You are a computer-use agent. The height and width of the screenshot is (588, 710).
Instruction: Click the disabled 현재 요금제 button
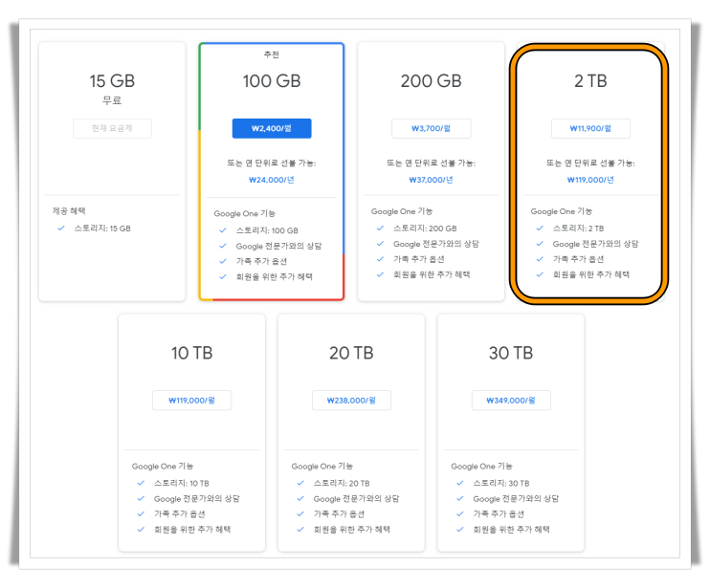112,128
